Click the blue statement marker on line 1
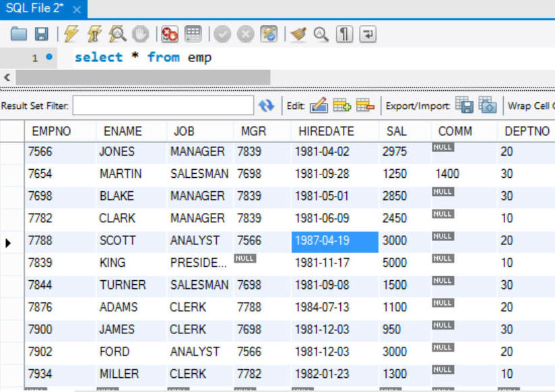Viewport: 555px width, 392px height. tap(49, 57)
